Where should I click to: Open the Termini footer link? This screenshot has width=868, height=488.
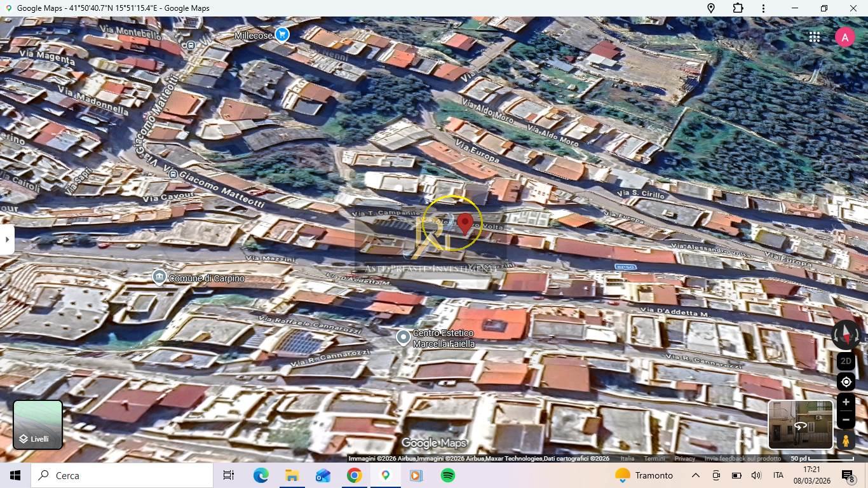654,459
